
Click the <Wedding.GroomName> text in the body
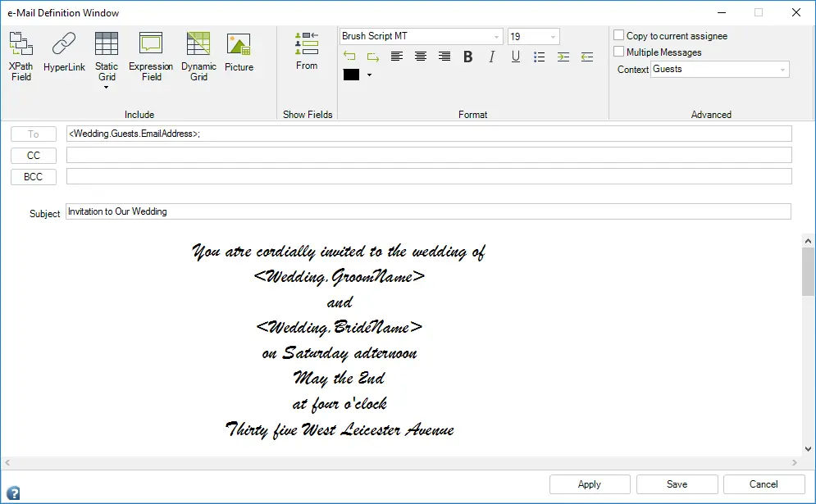point(340,277)
